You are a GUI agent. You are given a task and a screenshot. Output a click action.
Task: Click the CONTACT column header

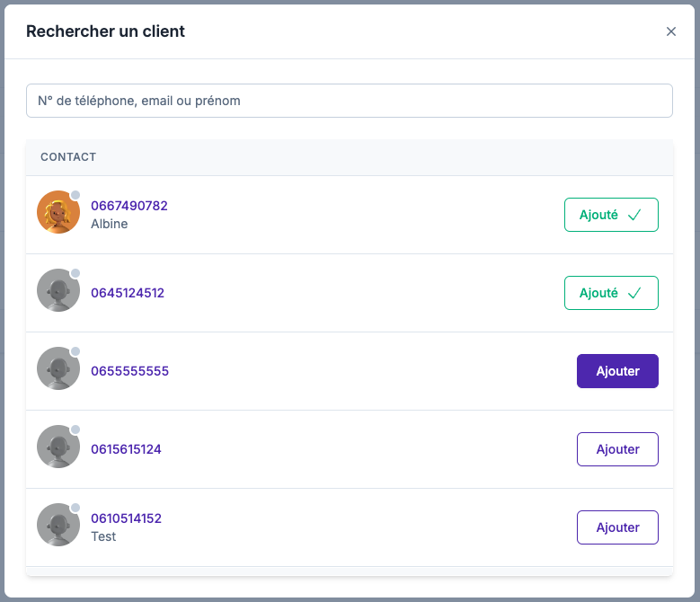click(x=68, y=157)
